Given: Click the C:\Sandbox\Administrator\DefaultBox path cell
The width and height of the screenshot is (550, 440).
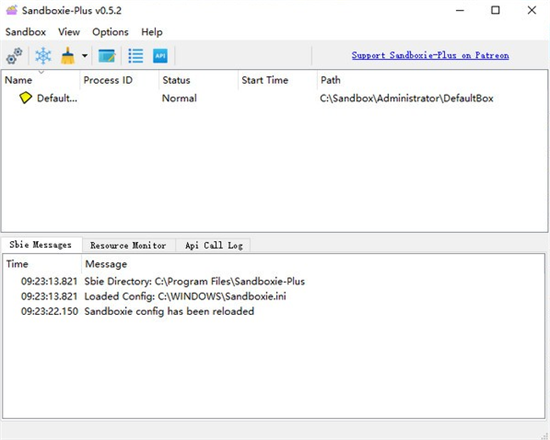Looking at the screenshot, I should (407, 98).
